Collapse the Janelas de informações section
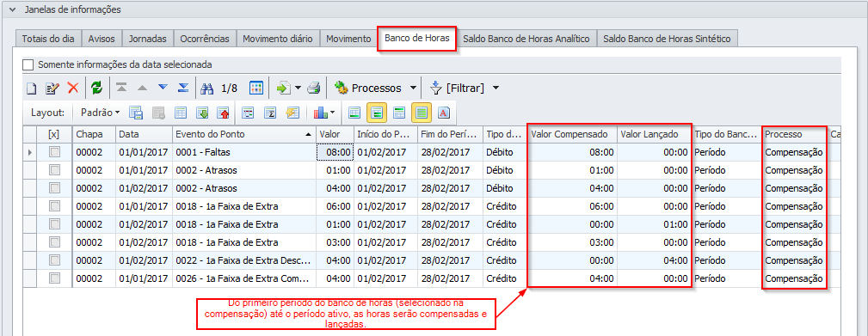Viewport: 868px width, 336px height. pos(13,9)
